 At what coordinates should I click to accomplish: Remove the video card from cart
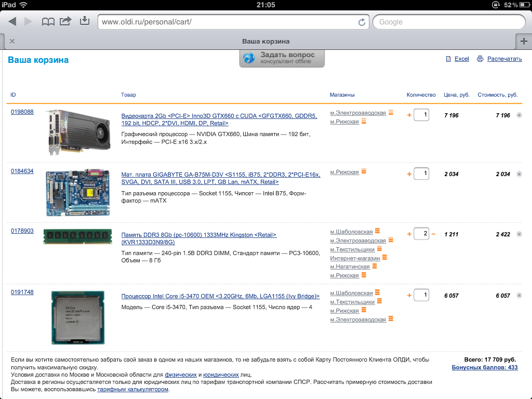(x=519, y=115)
